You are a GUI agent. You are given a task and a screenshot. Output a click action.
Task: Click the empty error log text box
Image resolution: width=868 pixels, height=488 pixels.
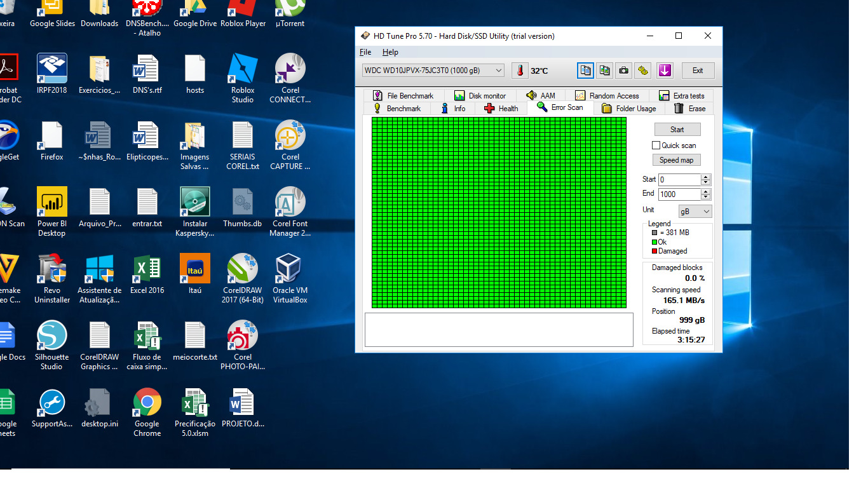click(499, 330)
